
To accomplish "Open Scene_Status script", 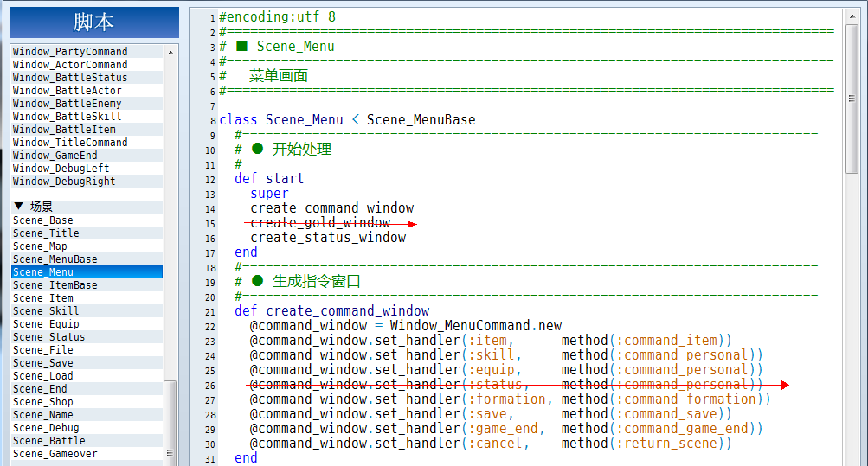I will pyautogui.click(x=87, y=337).
